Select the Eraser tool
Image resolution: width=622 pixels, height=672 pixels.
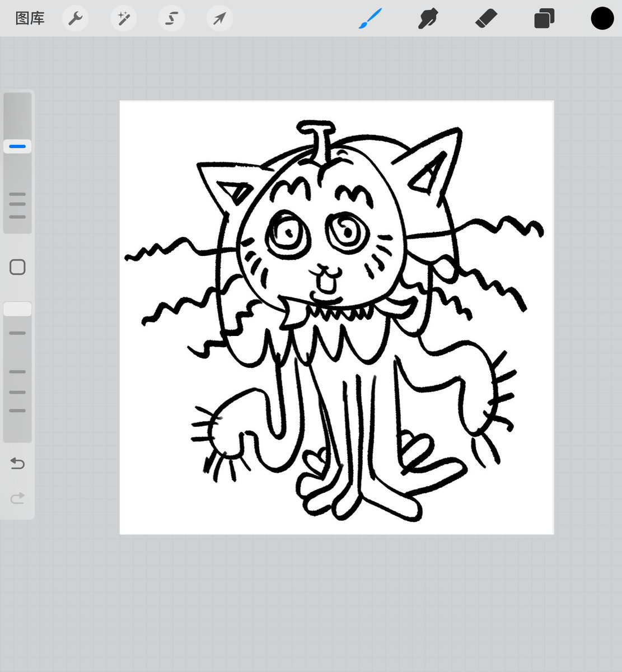click(486, 18)
